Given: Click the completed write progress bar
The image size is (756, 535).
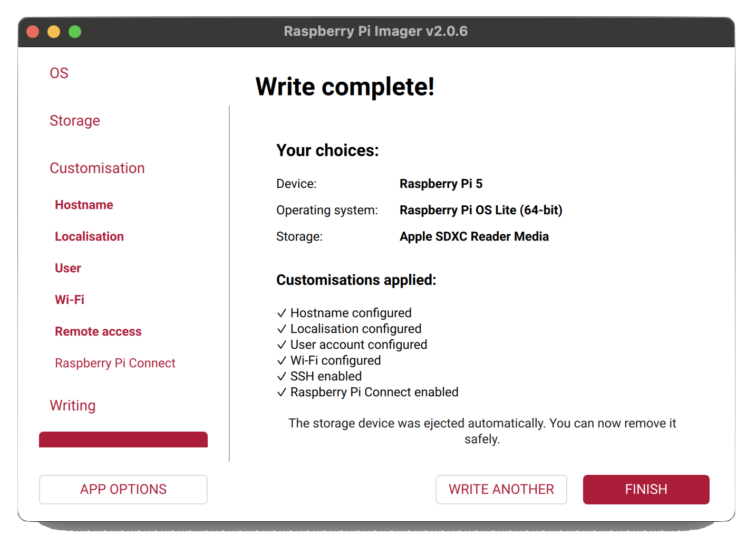Looking at the screenshot, I should (x=123, y=440).
